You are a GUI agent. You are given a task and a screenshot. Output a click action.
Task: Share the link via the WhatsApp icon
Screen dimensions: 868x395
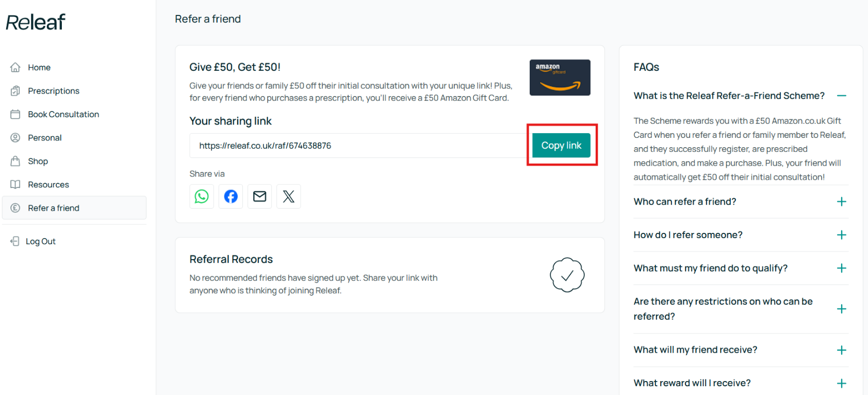[x=202, y=196]
